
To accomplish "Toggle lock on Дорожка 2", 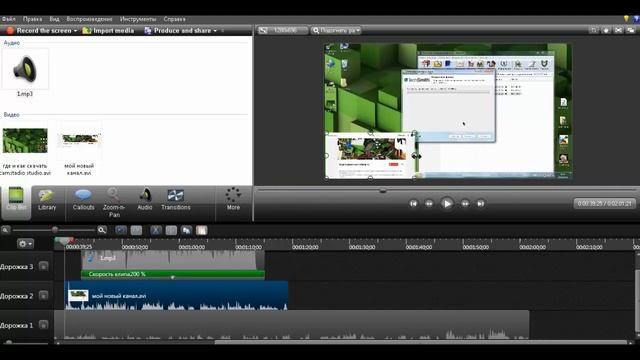I will (x=43, y=296).
